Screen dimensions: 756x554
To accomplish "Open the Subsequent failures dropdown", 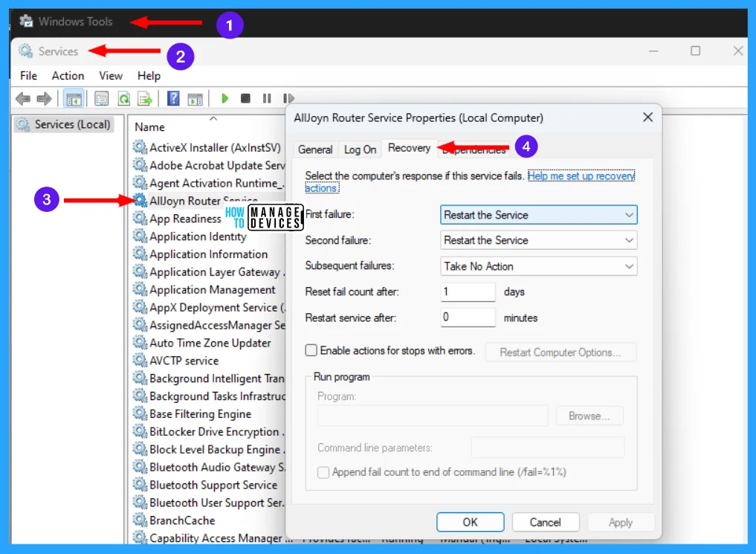I will click(x=538, y=266).
